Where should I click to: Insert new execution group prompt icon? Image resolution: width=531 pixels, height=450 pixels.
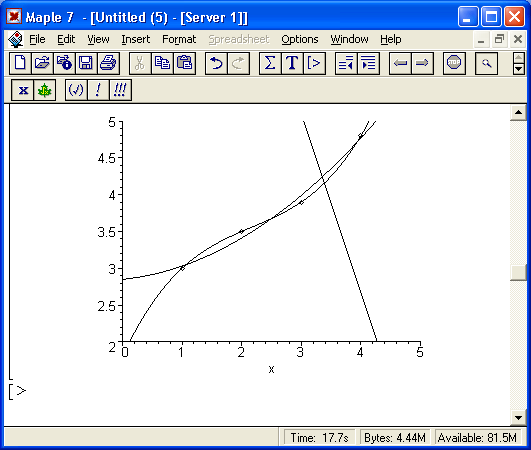pos(314,63)
